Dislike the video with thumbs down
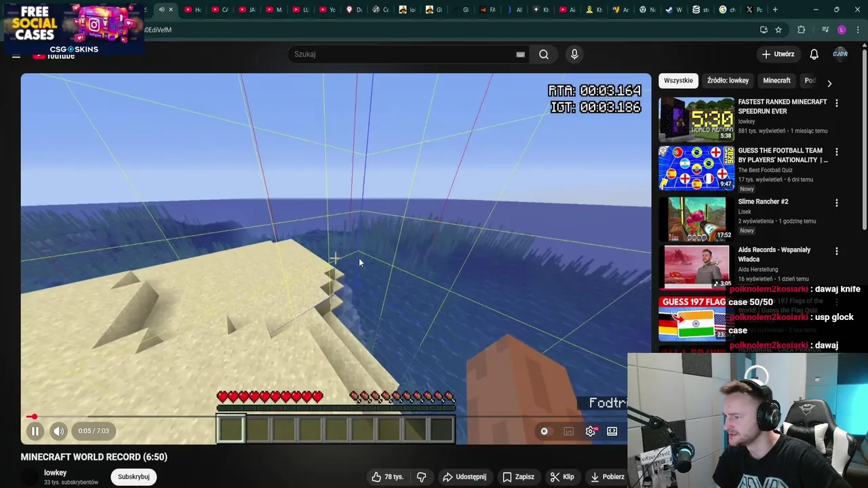 (x=421, y=477)
